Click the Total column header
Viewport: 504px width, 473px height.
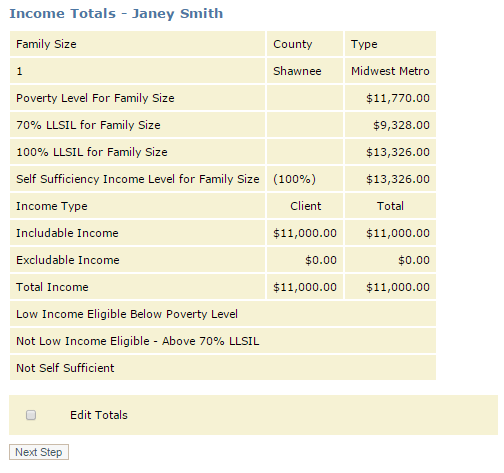[390, 206]
